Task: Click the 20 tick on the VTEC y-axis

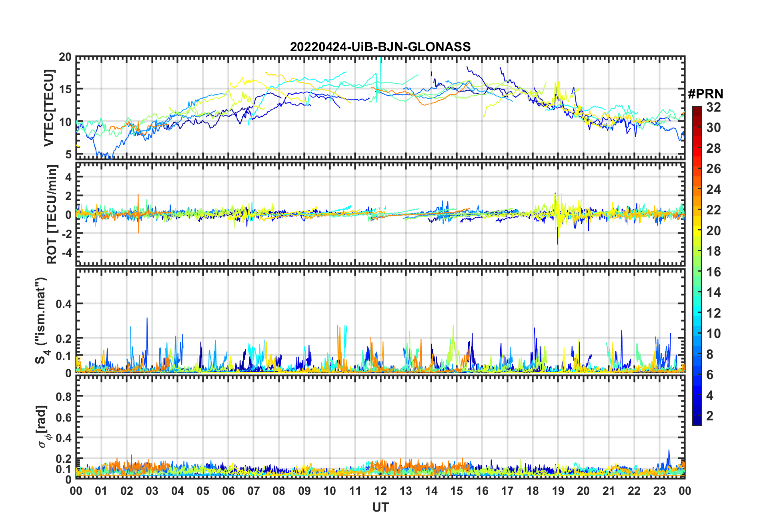Action: pyautogui.click(x=65, y=57)
